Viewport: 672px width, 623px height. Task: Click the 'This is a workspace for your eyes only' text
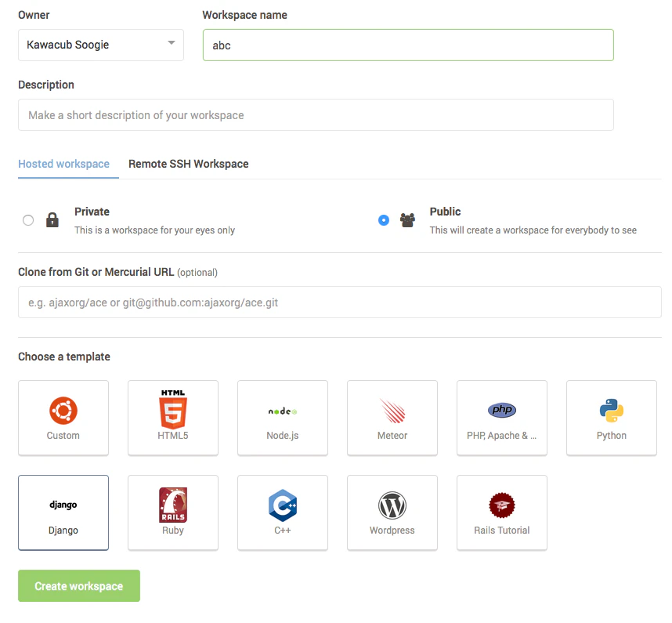tap(155, 230)
